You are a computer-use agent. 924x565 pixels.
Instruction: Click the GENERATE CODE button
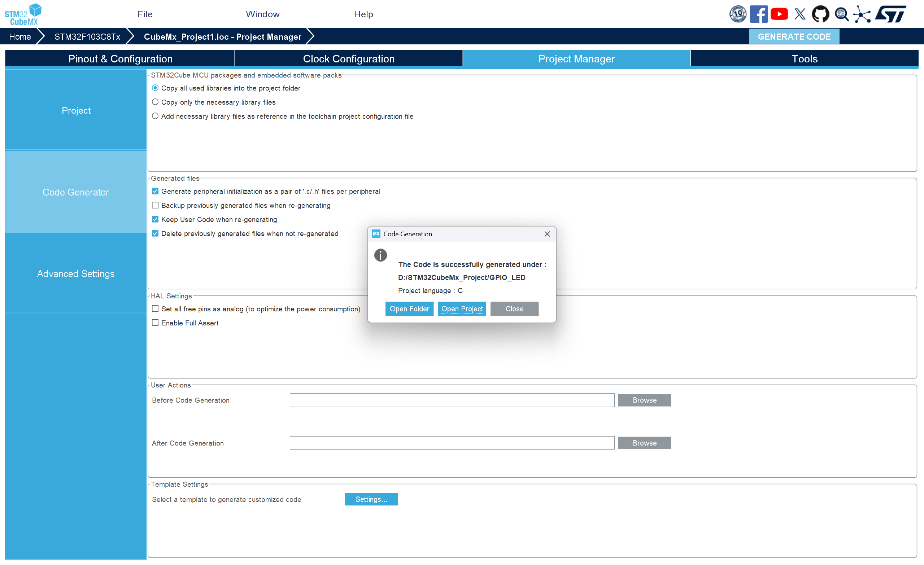794,37
